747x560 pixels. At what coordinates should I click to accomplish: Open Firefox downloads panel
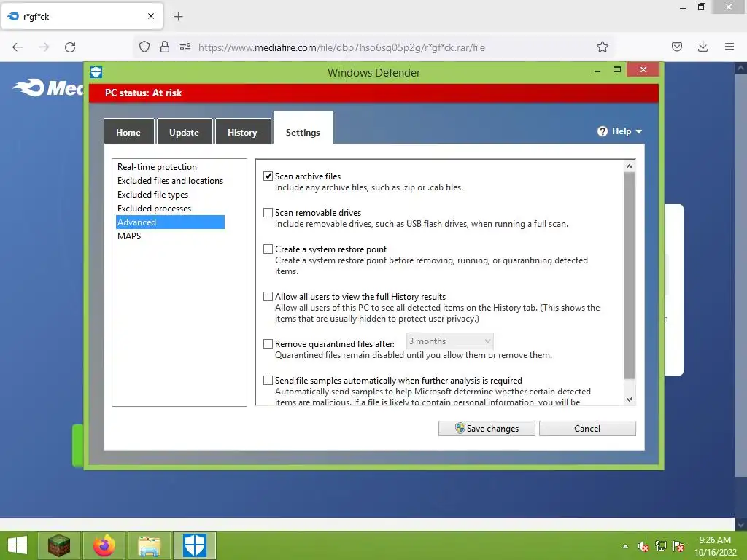point(703,47)
